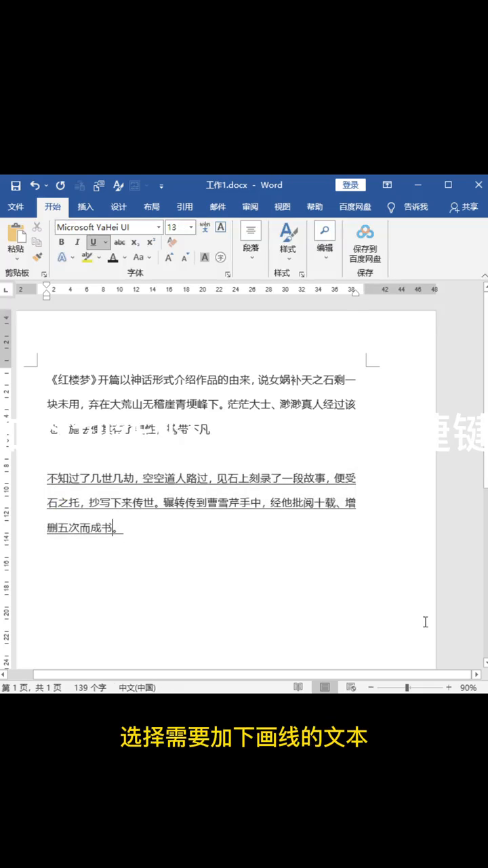Apply strikethrough formatting to text
The width and height of the screenshot is (488, 868).
pyautogui.click(x=119, y=242)
